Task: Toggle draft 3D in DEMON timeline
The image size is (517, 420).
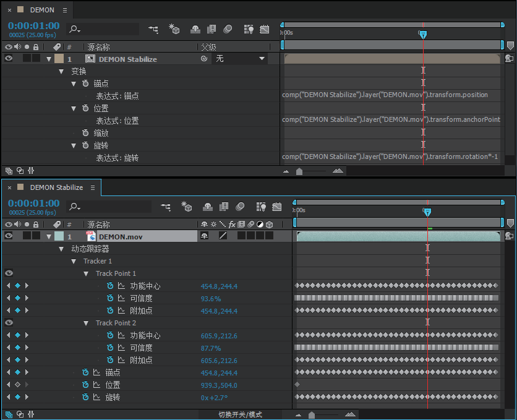Action: tap(174, 29)
